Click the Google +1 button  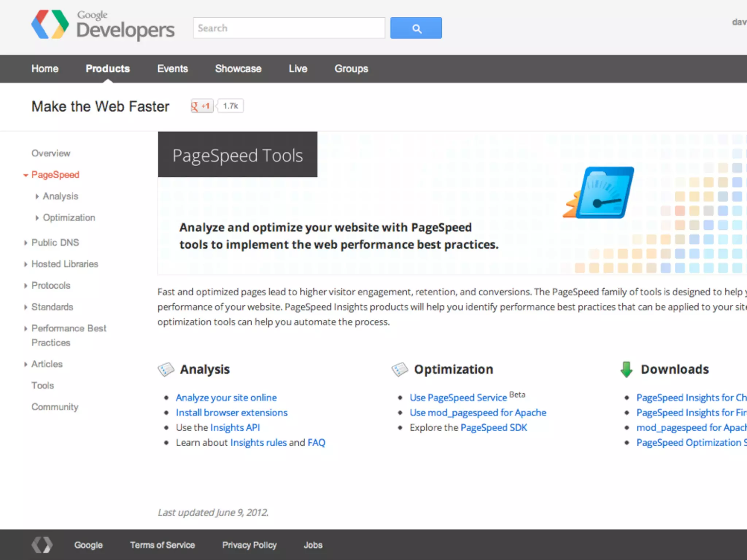[x=202, y=106]
